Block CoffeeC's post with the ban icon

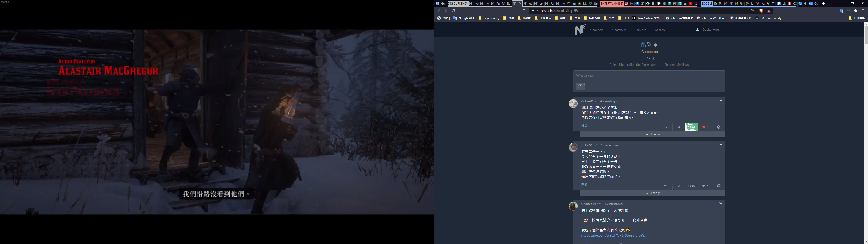(x=719, y=127)
